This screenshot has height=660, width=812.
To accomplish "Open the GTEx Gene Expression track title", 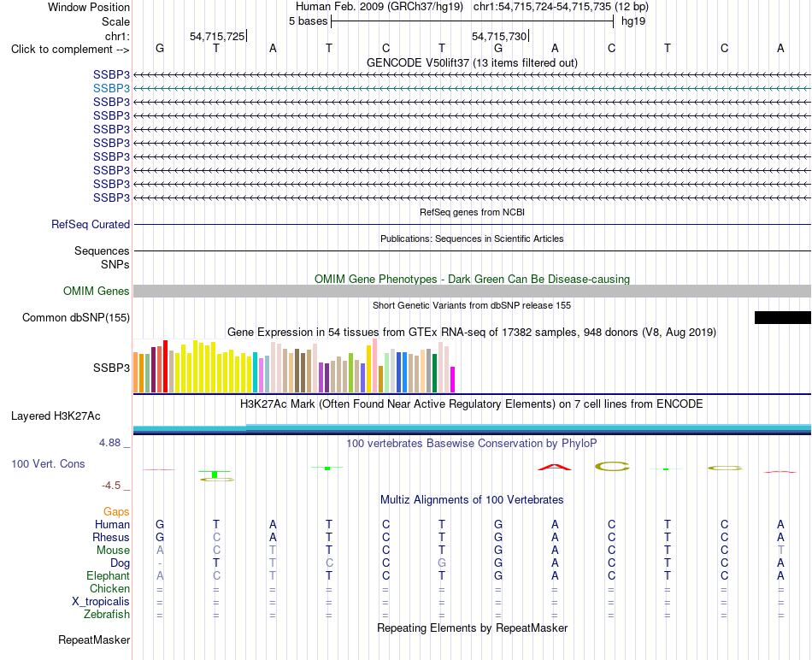I will pyautogui.click(x=472, y=332).
